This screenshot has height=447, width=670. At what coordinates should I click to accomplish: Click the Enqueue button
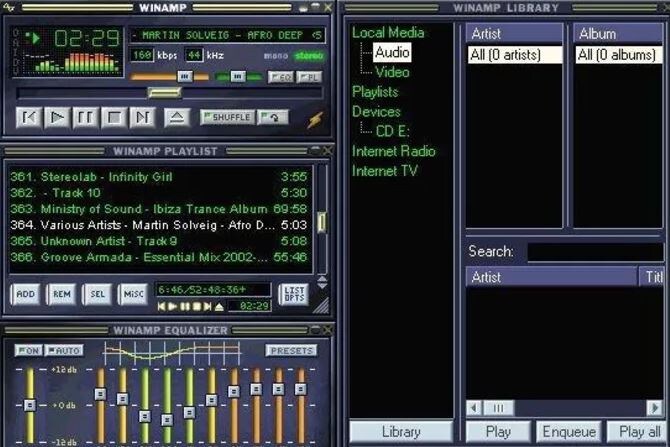click(569, 432)
